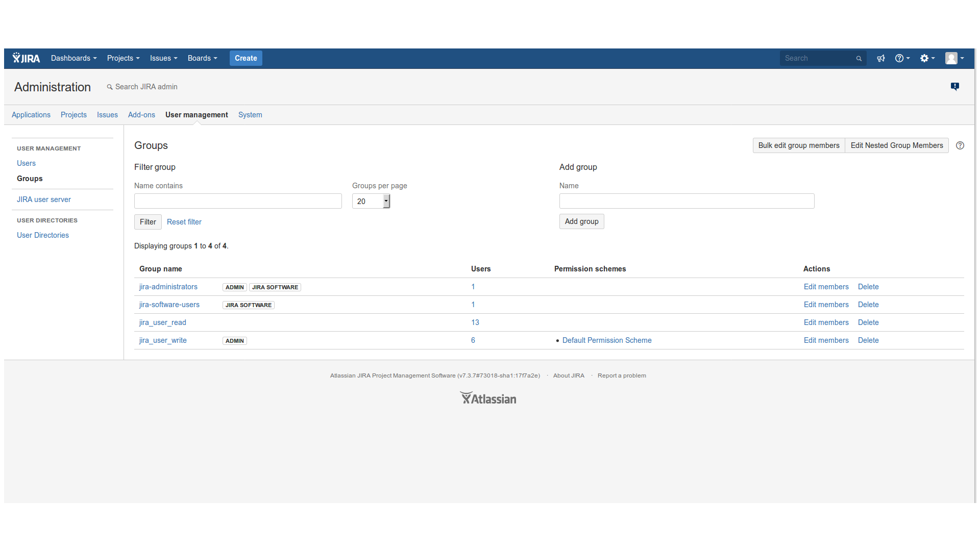Open the help question mark menu

(x=902, y=58)
